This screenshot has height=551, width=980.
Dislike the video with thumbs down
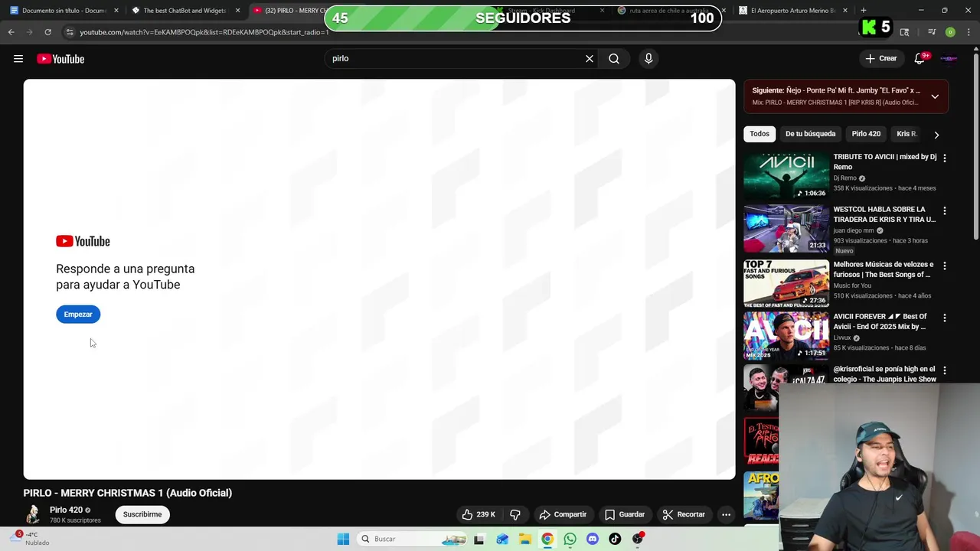515,514
